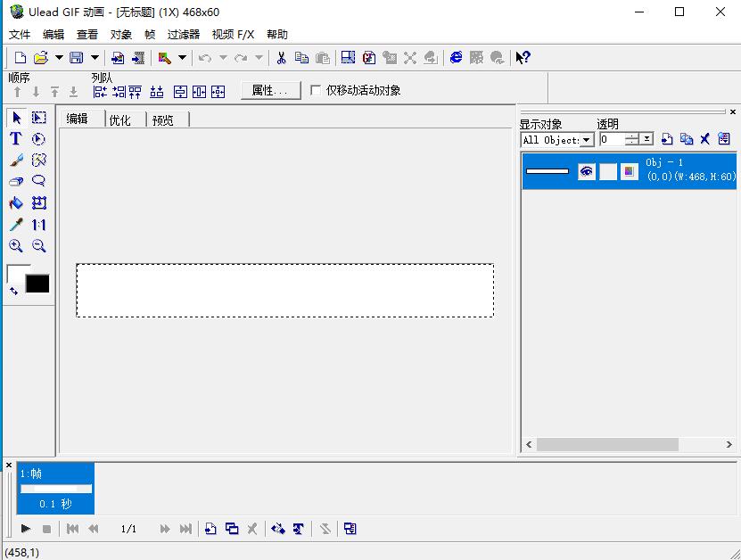Select the Eraser tool
Screen dimensions: 741x560
point(15,181)
